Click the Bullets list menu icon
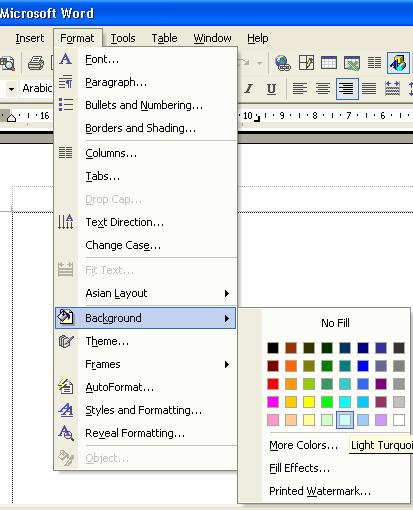413x510 pixels. (66, 105)
